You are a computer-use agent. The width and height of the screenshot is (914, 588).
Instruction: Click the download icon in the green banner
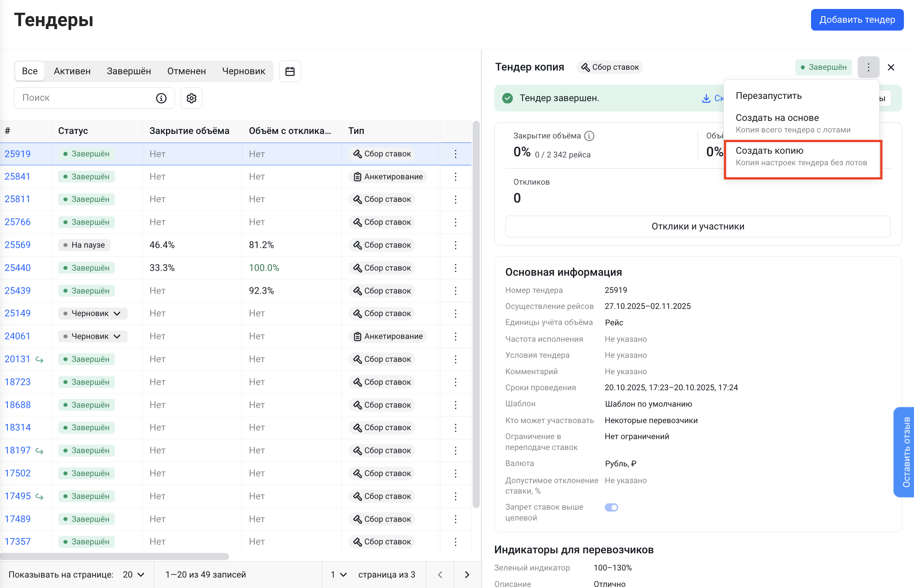(706, 98)
